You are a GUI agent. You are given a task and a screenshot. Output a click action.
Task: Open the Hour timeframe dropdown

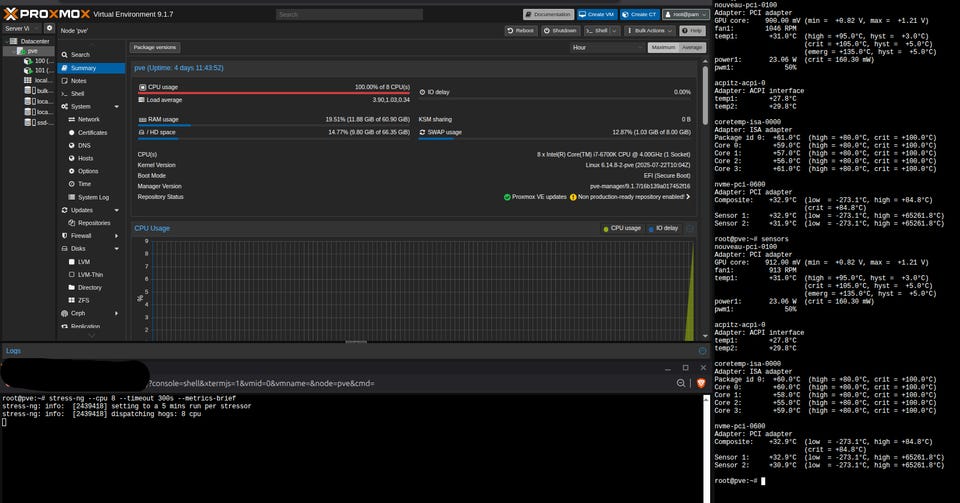click(x=606, y=47)
